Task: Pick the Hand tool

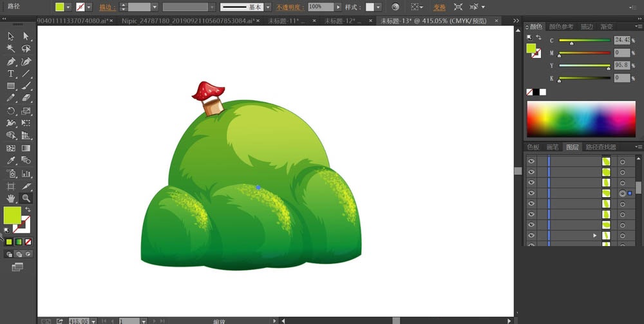Action: pos(11,198)
